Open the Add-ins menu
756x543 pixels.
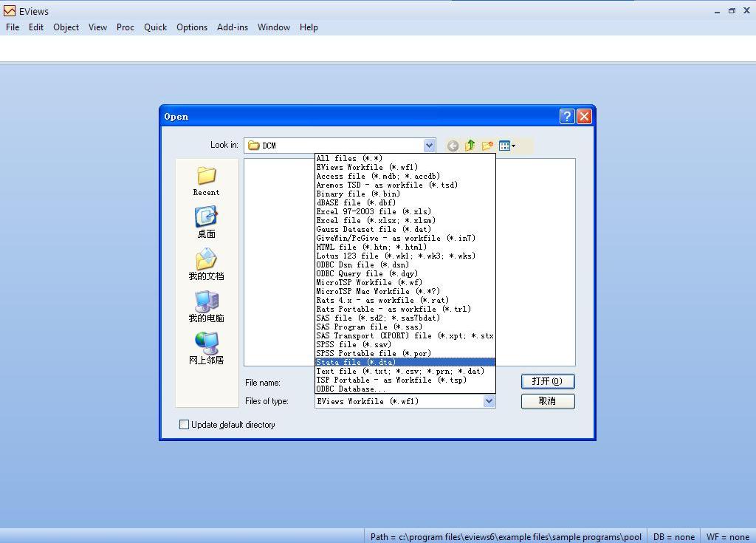point(233,27)
